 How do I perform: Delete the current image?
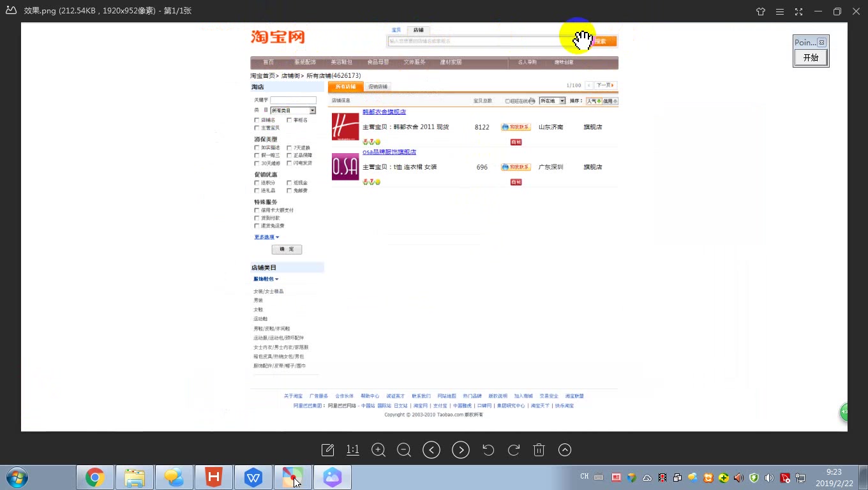click(539, 450)
